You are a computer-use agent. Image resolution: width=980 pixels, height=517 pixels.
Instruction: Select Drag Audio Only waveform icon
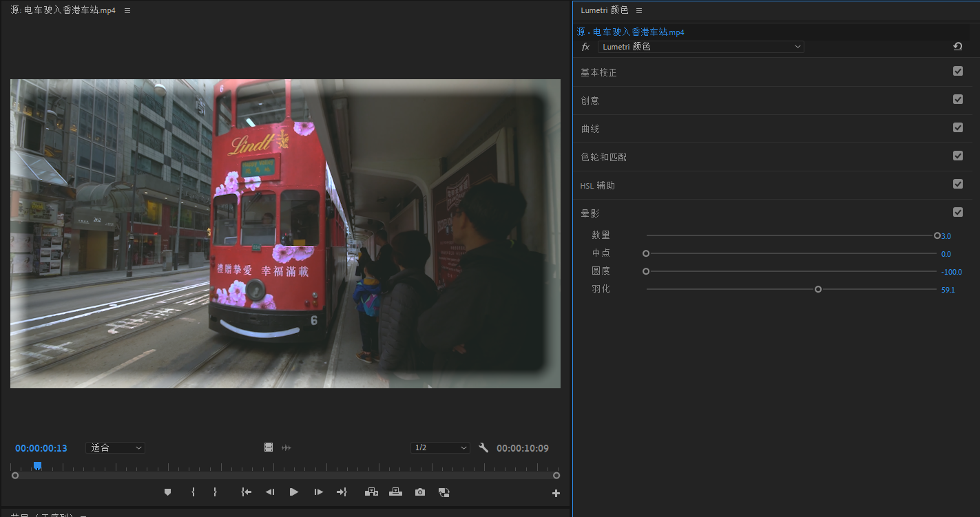point(286,447)
